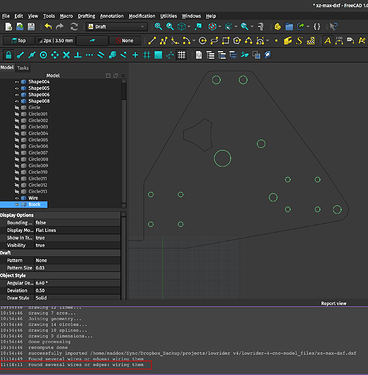Create a new document with the toolbar icon
The height and width of the screenshot is (375, 368).
9,27
